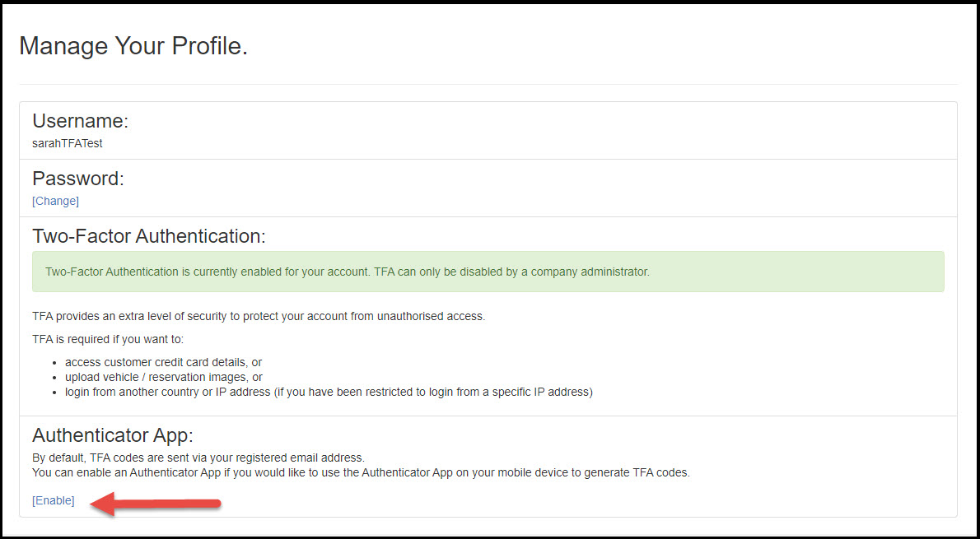Click the Username heading
The image size is (980, 539).
pyautogui.click(x=81, y=121)
